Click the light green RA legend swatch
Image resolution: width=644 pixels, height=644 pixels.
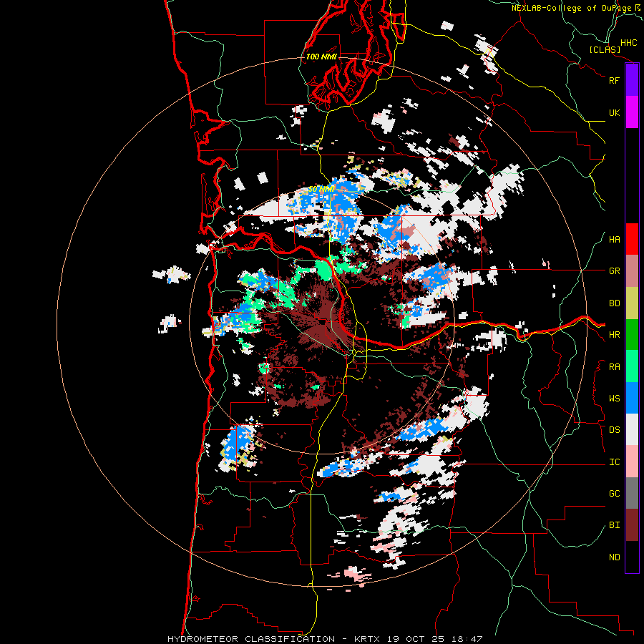coord(632,366)
